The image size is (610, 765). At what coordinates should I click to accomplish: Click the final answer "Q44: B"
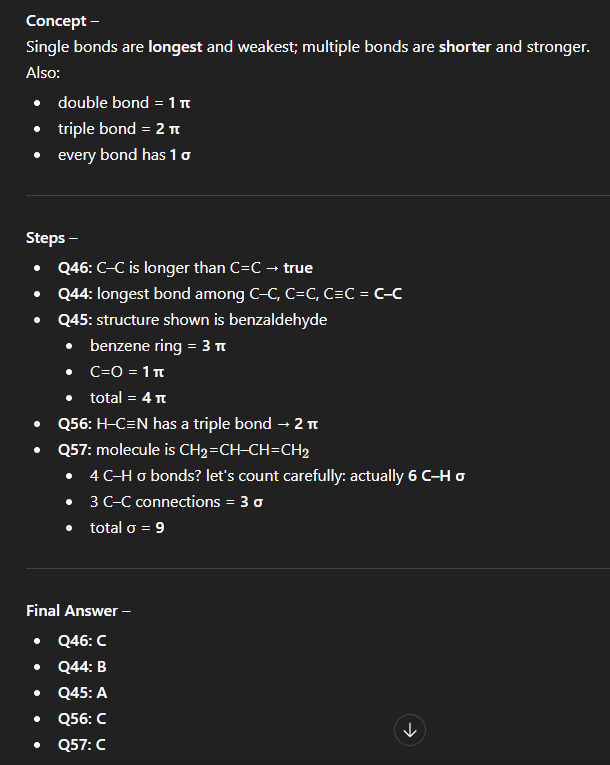pyautogui.click(x=82, y=667)
